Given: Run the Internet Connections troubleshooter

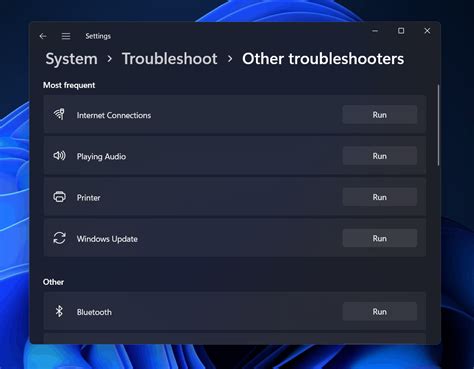Looking at the screenshot, I should coord(380,115).
